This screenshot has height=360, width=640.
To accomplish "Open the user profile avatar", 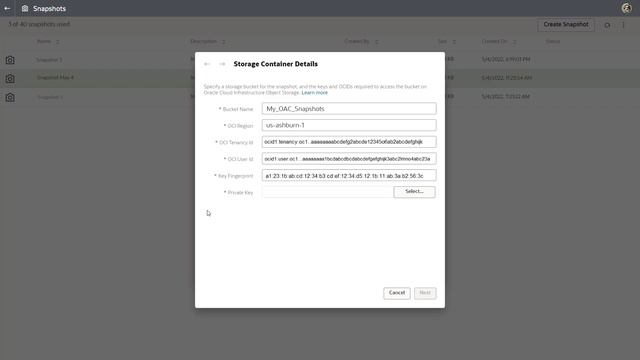I will pos(626,8).
